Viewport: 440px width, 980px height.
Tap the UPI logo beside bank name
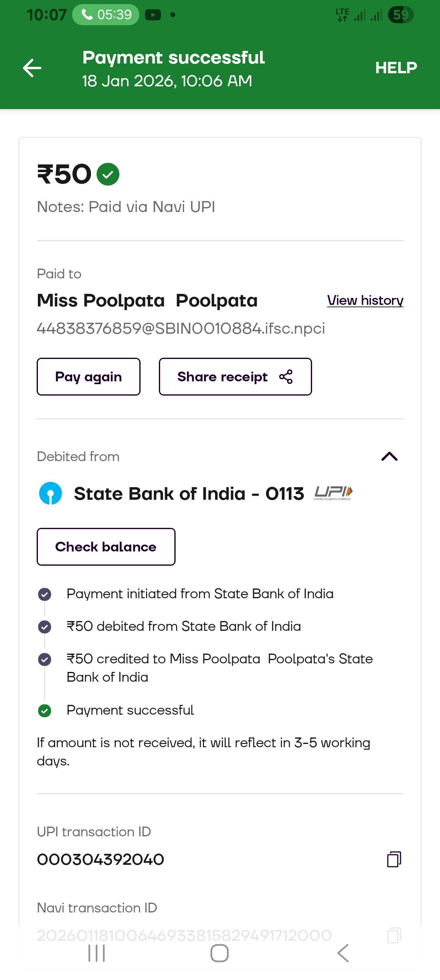click(x=333, y=493)
